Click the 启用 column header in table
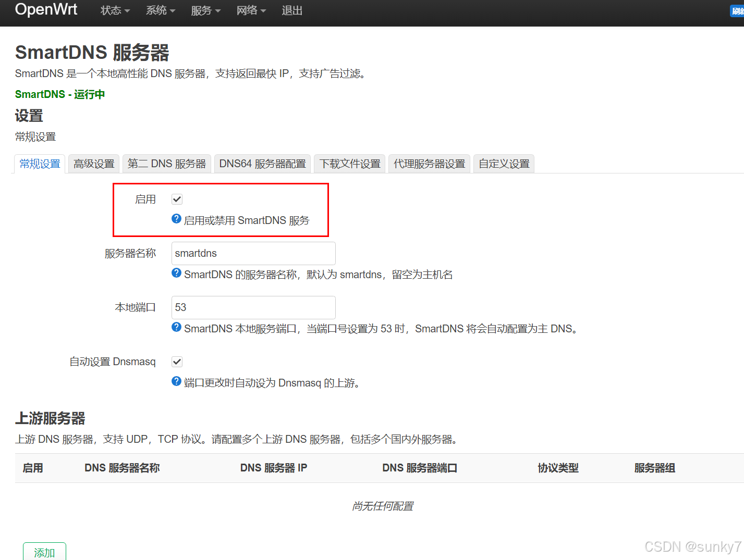744x560 pixels. [33, 468]
